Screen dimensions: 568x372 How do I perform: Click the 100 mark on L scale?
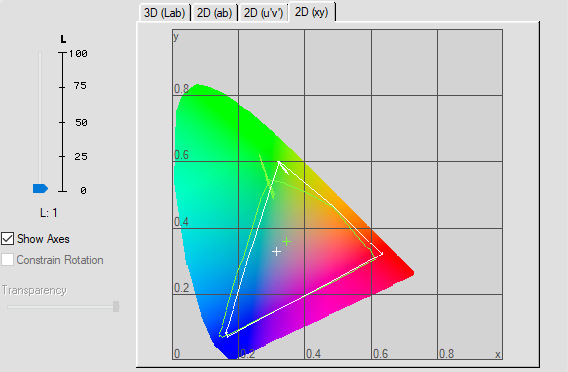click(x=78, y=54)
